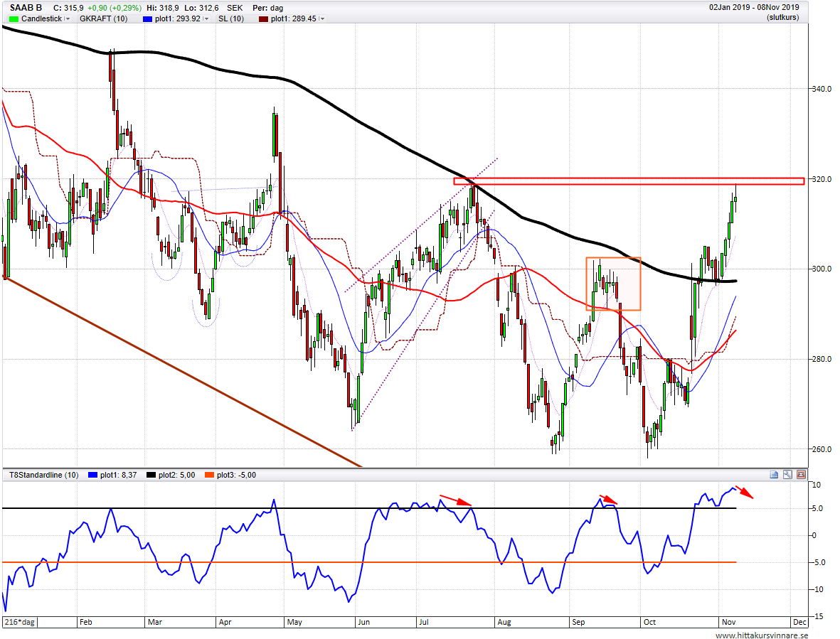Click the 320.0 price axis label
The image size is (840, 639).
click(x=822, y=178)
